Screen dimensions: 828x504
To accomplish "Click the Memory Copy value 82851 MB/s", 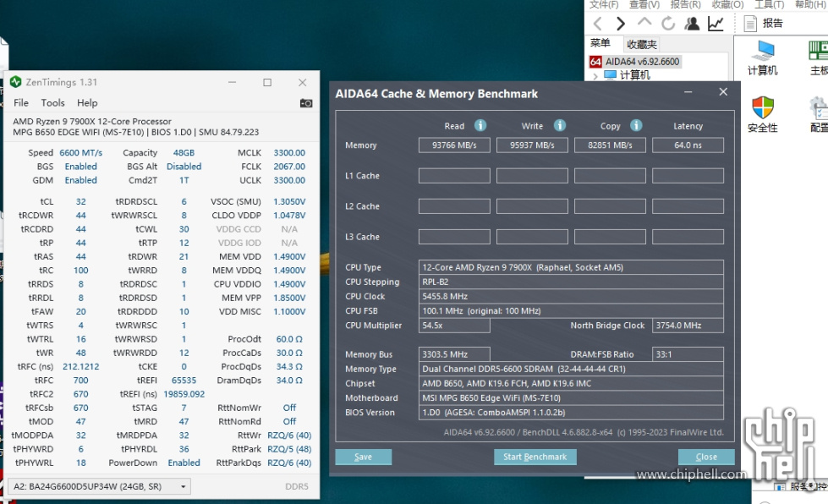I will (610, 145).
